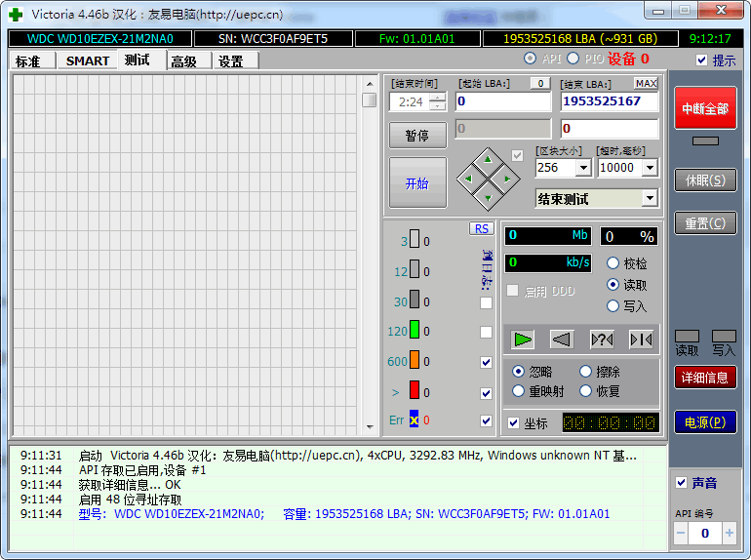Screen dimensions: 751x560
Task: Toggle the checkbox for 30 ms blocks
Action: (486, 302)
